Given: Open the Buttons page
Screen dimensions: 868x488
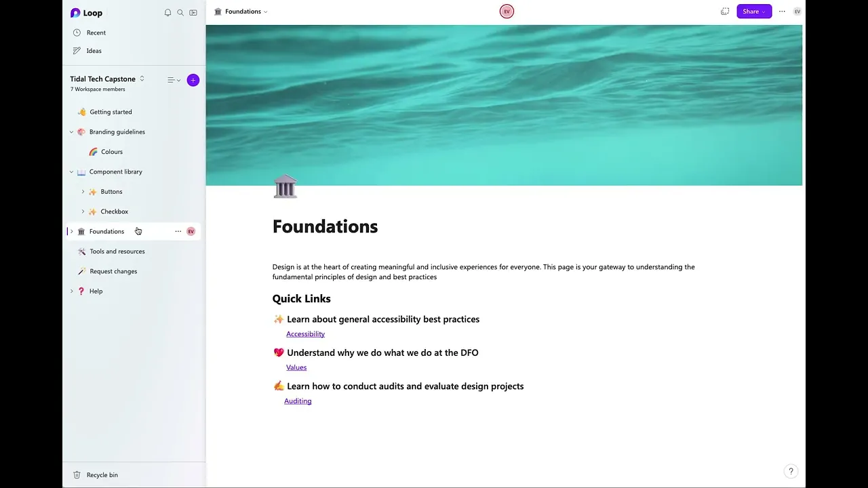Looking at the screenshot, I should 112,192.
